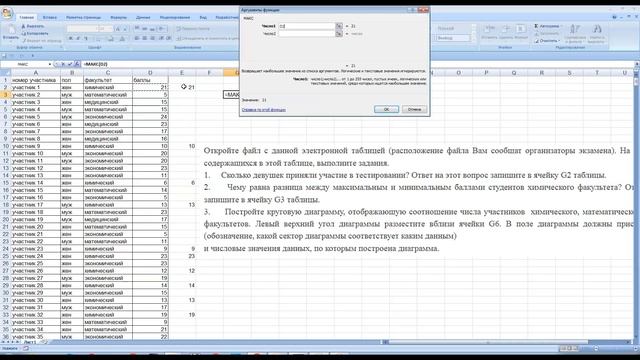640x360 pixels.
Task: Click the Найти и выделить binoculars button
Action: [597, 33]
